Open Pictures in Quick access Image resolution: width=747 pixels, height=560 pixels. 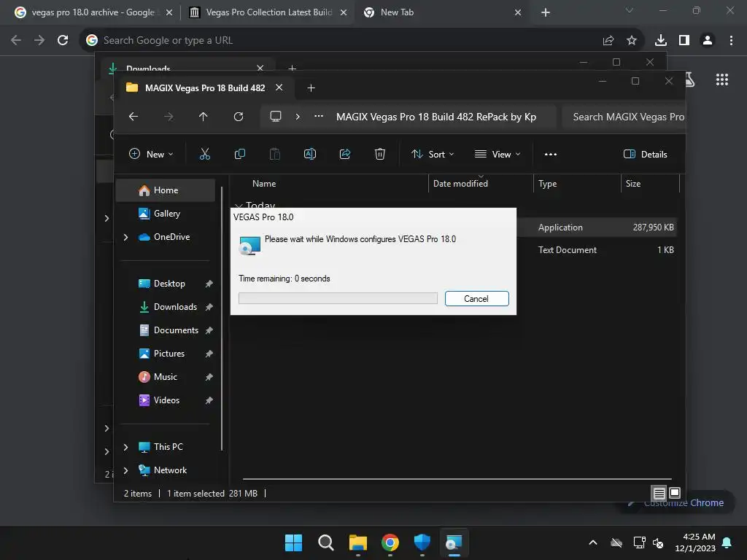(166, 354)
